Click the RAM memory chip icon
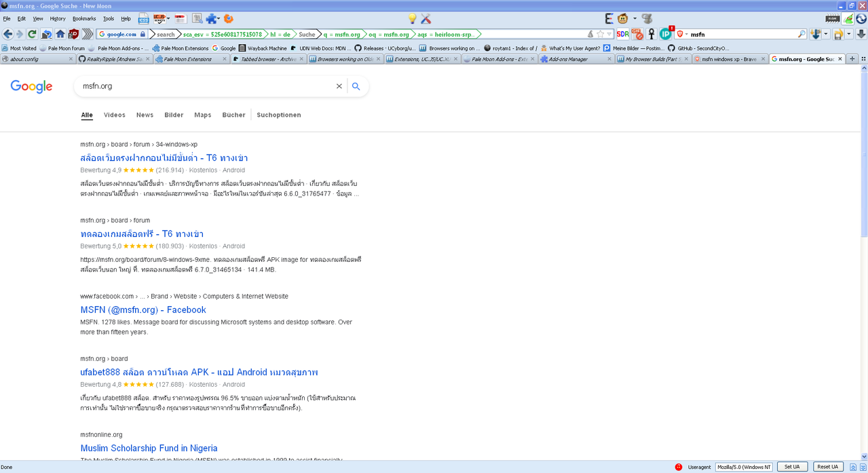868x473 pixels. click(833, 18)
